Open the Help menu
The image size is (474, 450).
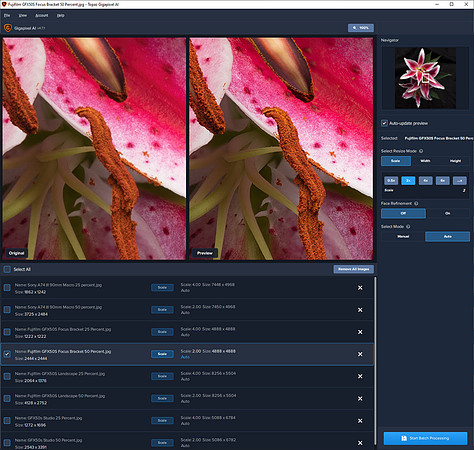(60, 15)
